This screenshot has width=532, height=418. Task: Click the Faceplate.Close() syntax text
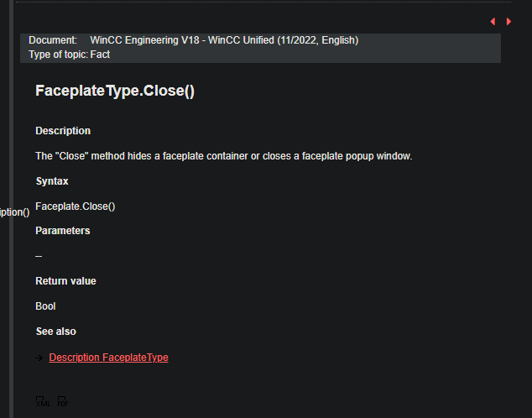[76, 206]
